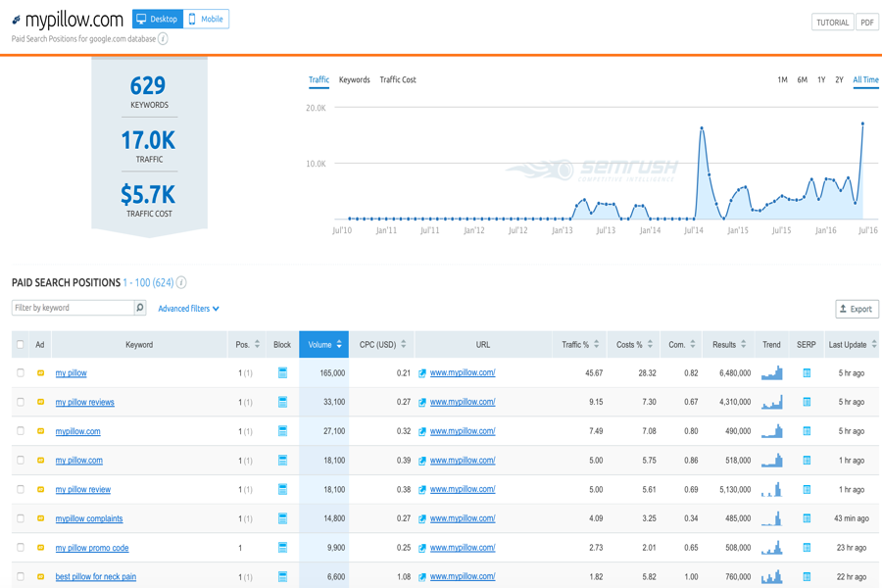Viewport: 882px width, 588px height.
Task: Switch chart to the Traffic tab
Action: (318, 80)
